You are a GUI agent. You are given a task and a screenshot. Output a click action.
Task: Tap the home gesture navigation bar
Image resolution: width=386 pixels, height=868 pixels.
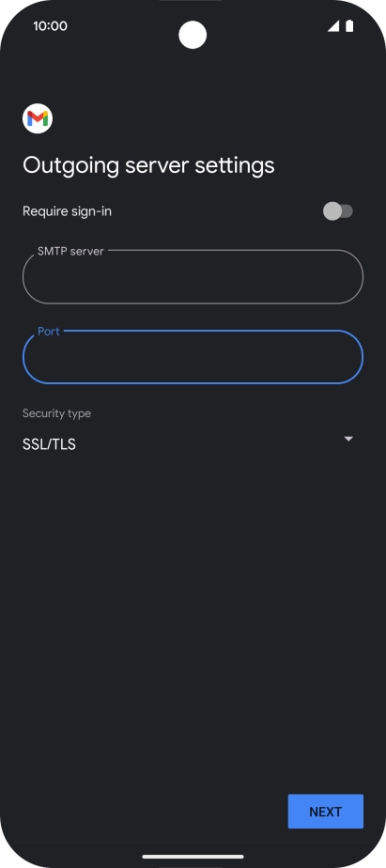pos(193,857)
